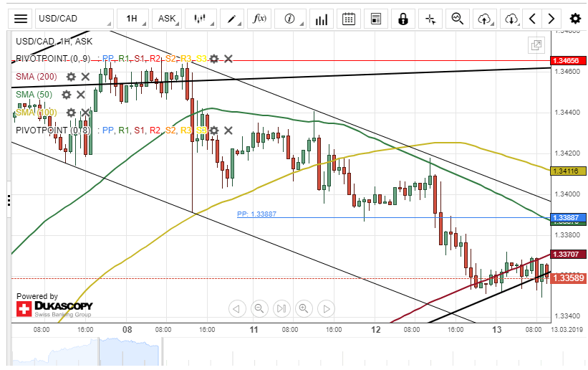The width and height of the screenshot is (588, 370).
Task: Click the current price 1.33589 tag
Action: click(x=569, y=278)
